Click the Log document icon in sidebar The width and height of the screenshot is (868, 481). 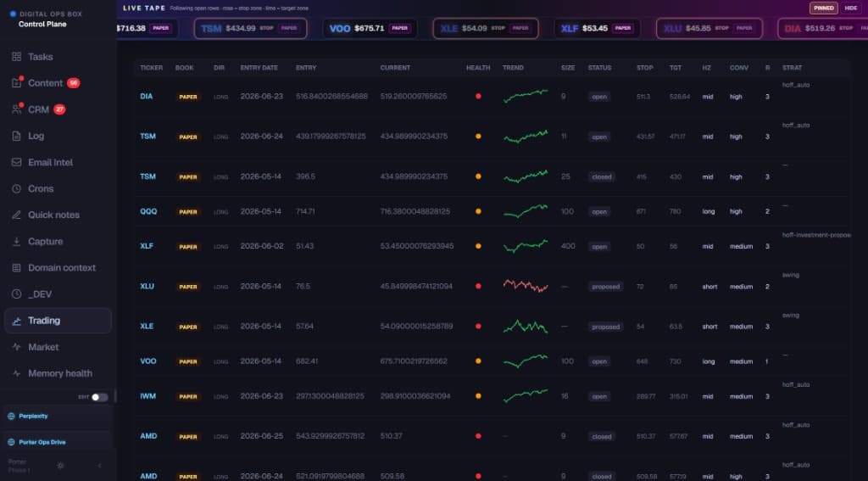[x=17, y=136]
